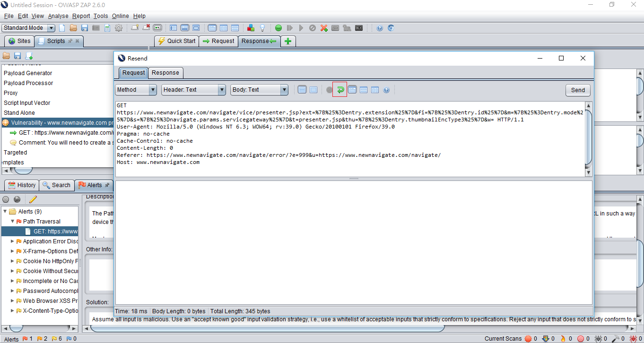
Task: Click the pencil edit icon in Alerts panel
Action: [x=32, y=199]
